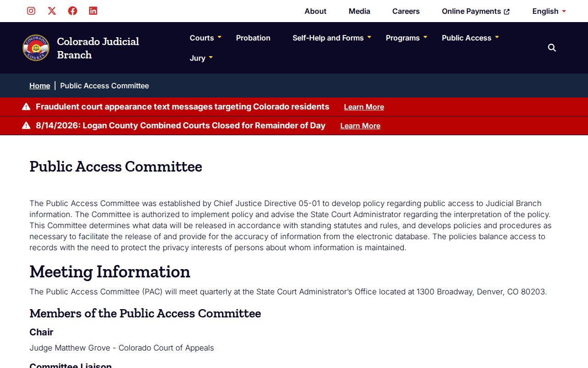Click Members of the Public Access Committee heading

145,313
